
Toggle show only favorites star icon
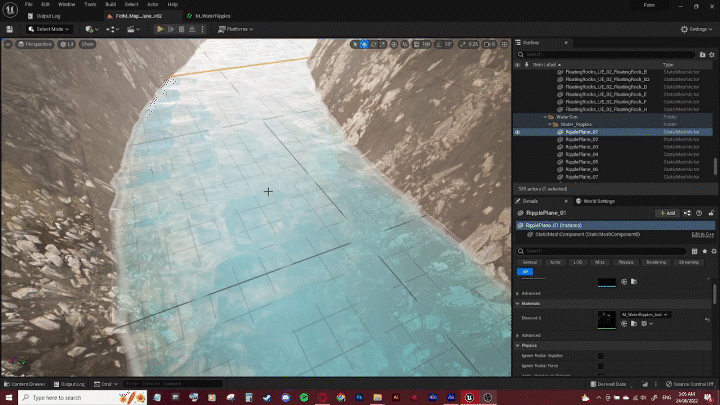[704, 251]
